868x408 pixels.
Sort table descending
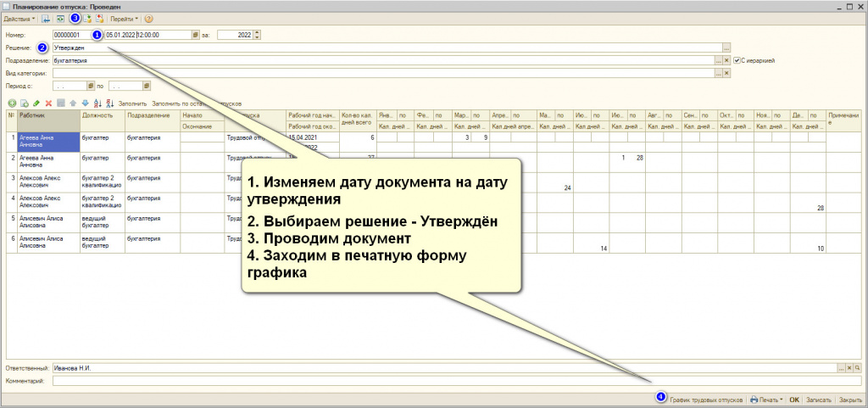(109, 103)
